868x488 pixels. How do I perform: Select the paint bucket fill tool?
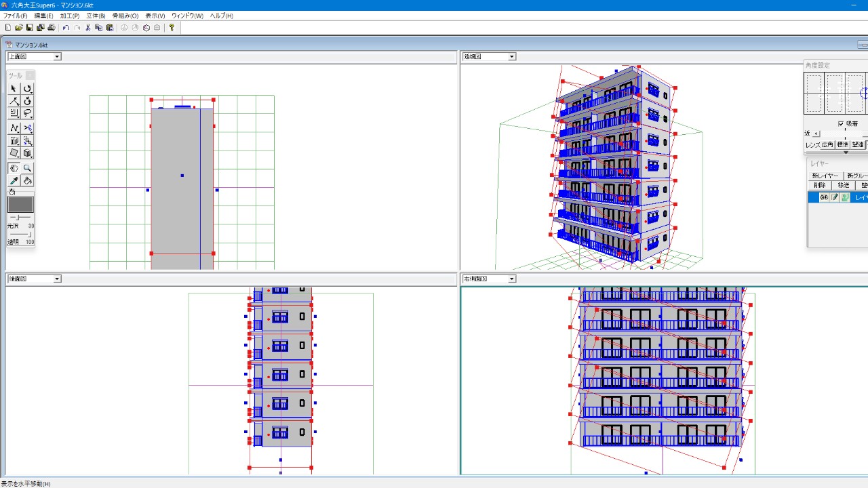[27, 181]
